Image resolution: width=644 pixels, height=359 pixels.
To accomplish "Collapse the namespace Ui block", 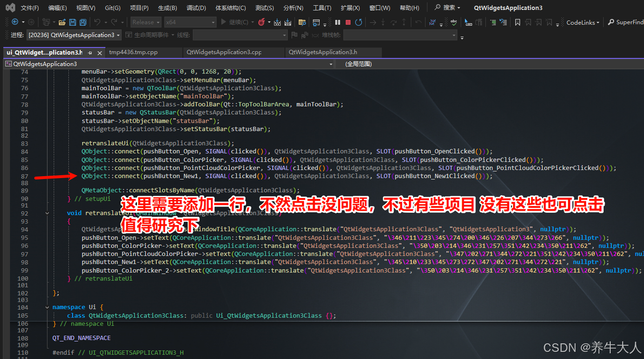I will click(x=47, y=307).
